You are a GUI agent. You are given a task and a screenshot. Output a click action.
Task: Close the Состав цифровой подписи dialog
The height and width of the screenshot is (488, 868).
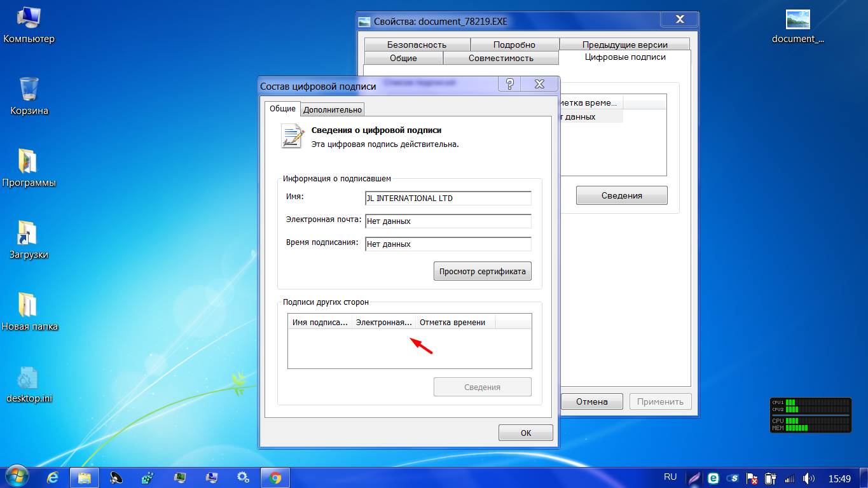tap(539, 84)
